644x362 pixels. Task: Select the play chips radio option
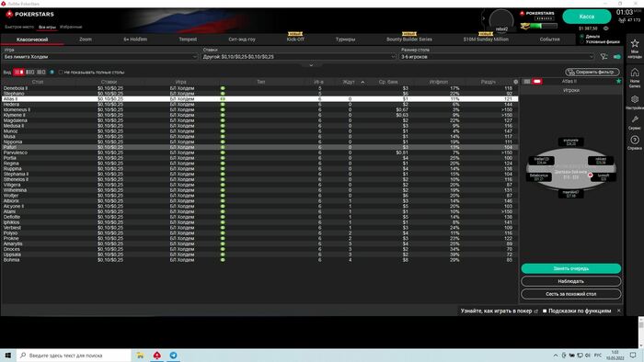582,42
